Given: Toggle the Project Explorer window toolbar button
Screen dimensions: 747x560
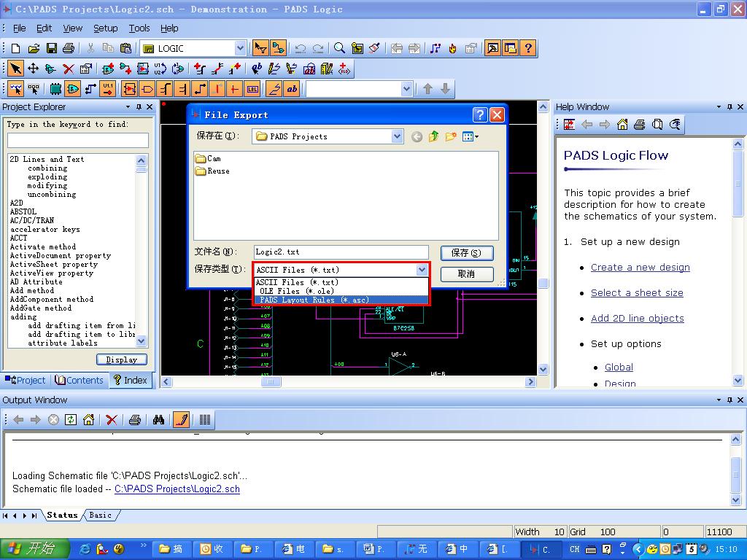Looking at the screenshot, I should coord(510,48).
